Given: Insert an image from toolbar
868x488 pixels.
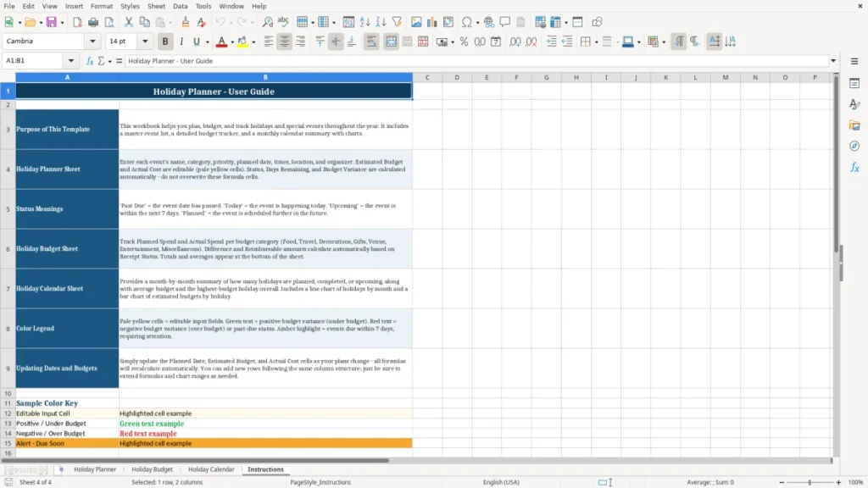Looking at the screenshot, I should (416, 22).
